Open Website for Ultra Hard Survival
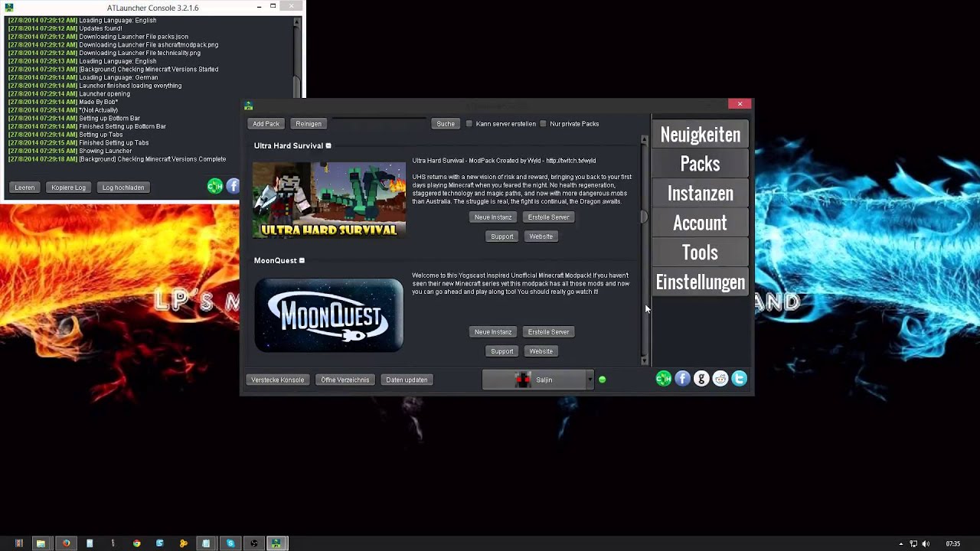 tap(541, 236)
